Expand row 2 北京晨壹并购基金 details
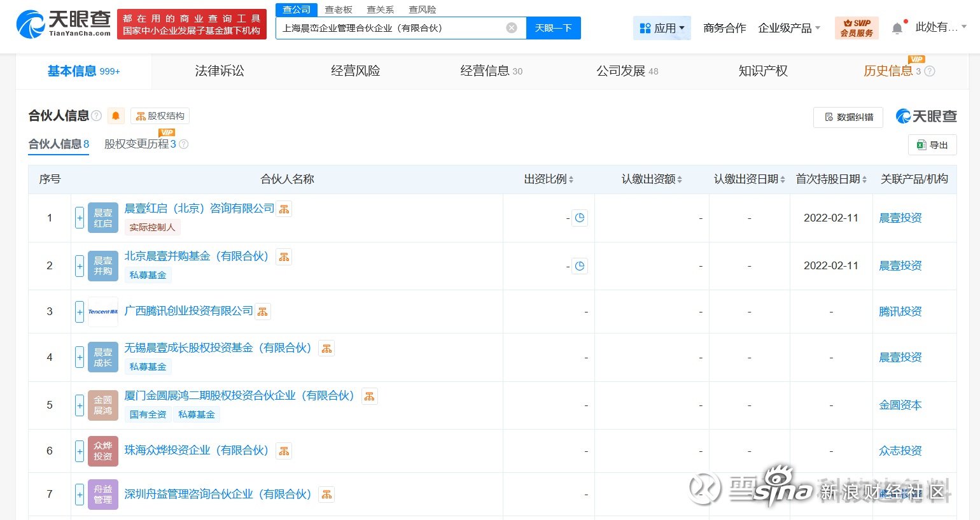Screen dimensions: 980x520 pos(80,266)
